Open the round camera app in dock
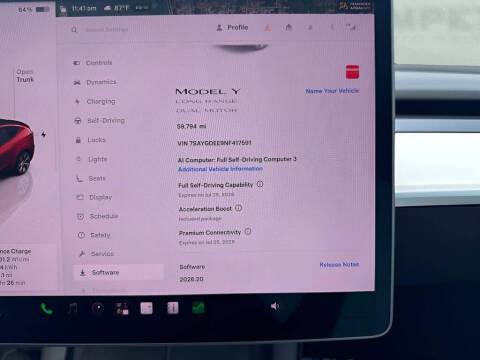The width and height of the screenshot is (480, 360). 98,308
